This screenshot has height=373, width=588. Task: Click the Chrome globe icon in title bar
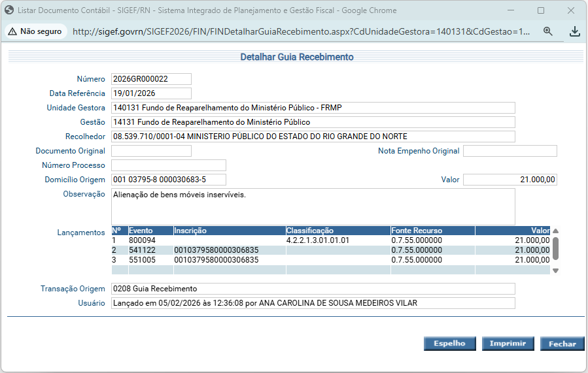9,10
